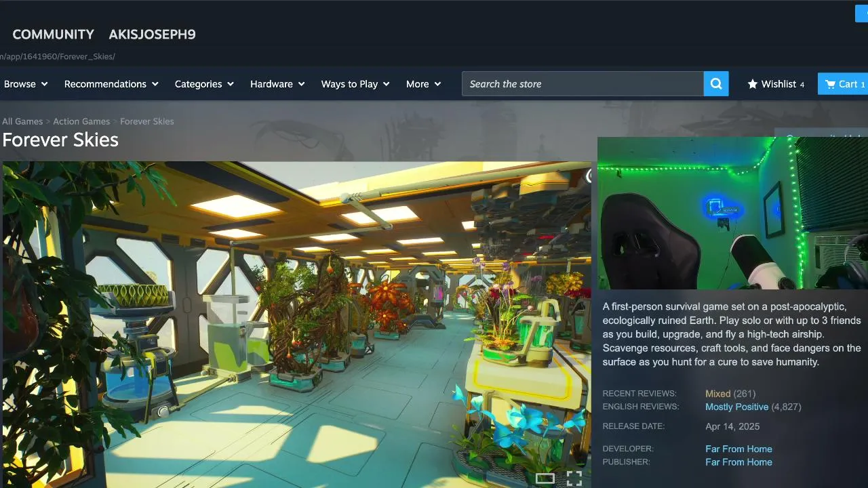
Task: Open the shopping Cart
Action: tap(843, 84)
